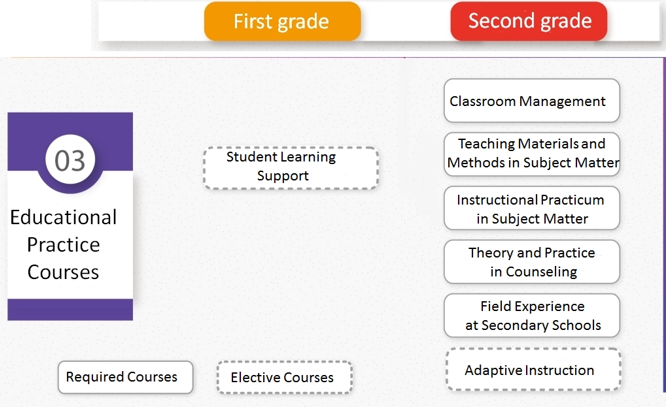Click Teaching Materials and Methods in Subject Matter
The width and height of the screenshot is (666, 407).
[x=531, y=154]
